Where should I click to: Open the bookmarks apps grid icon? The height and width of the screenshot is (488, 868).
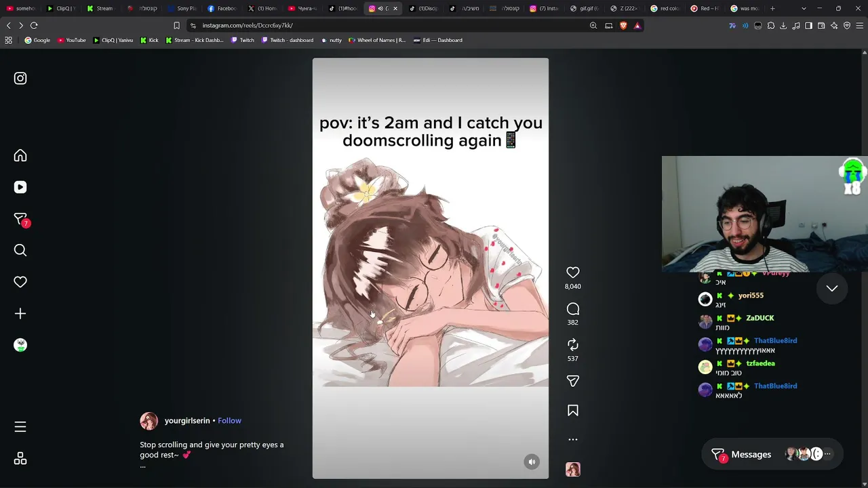pos(8,40)
